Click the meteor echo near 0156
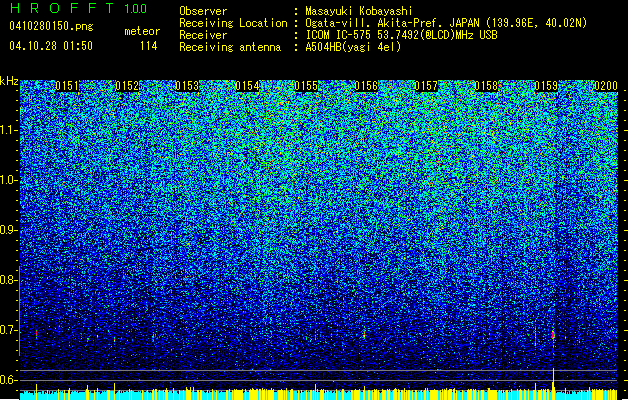Screen dimensions: 629x400 [x=364, y=334]
